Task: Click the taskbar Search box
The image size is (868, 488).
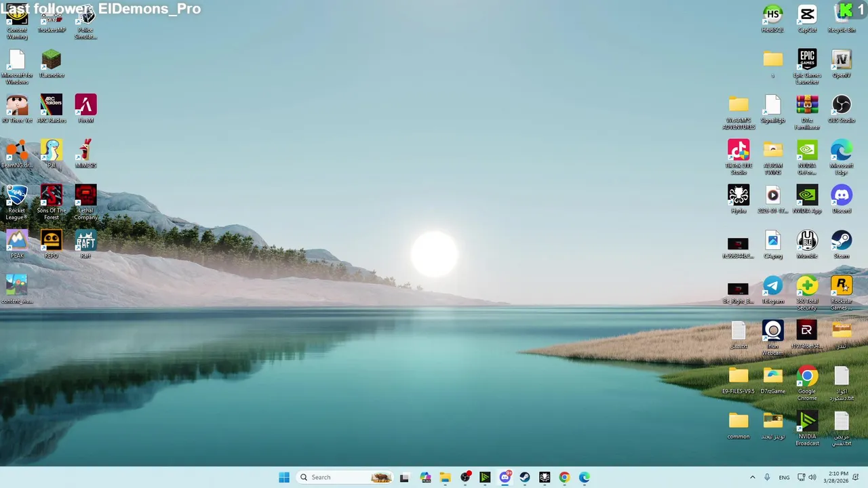Action: (346, 477)
